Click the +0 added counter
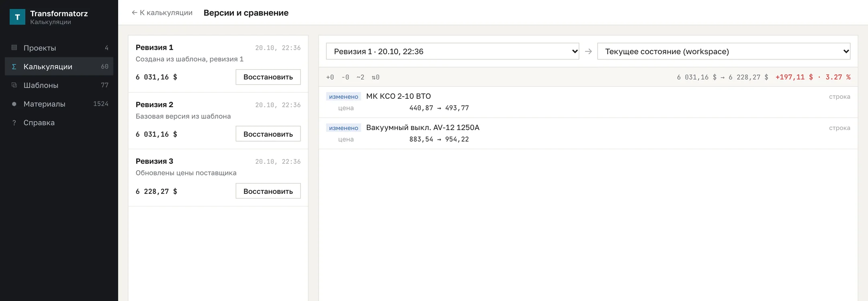This screenshot has width=868, height=301. pos(330,77)
